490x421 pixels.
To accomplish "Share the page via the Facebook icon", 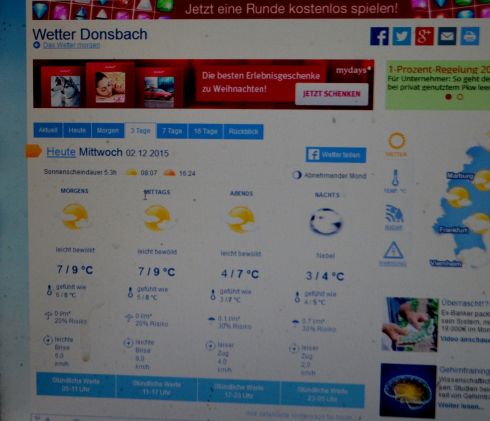I will [x=379, y=36].
